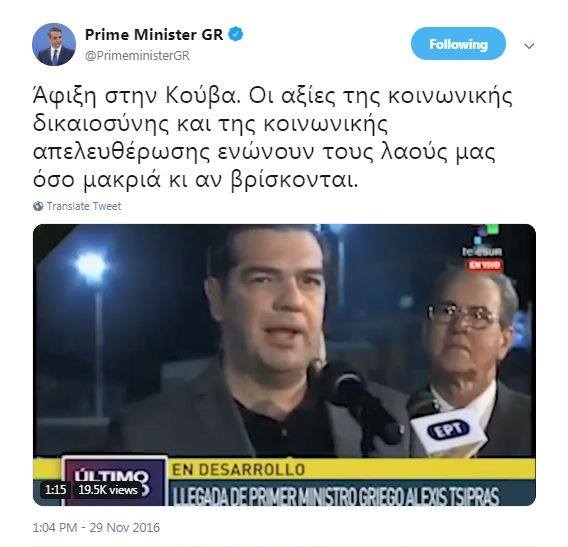Click the Greek tweet text body
Image resolution: width=568 pixels, height=547 pixels.
point(272,138)
